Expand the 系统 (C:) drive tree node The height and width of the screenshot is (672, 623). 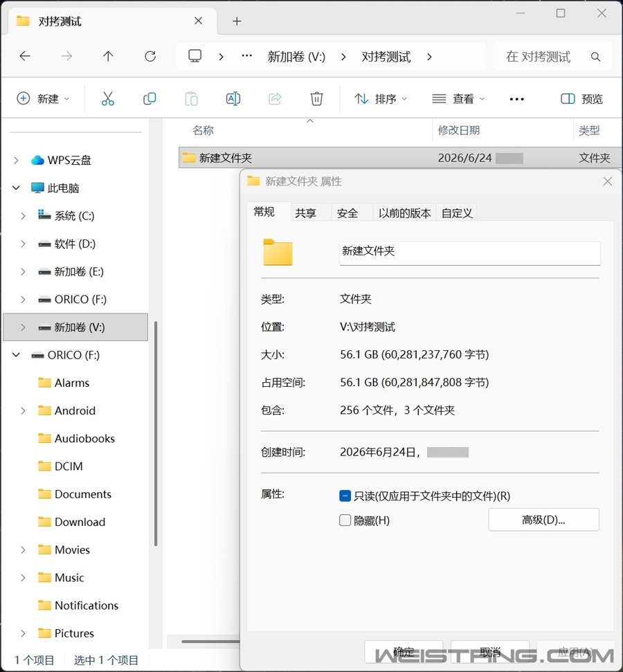tap(23, 216)
